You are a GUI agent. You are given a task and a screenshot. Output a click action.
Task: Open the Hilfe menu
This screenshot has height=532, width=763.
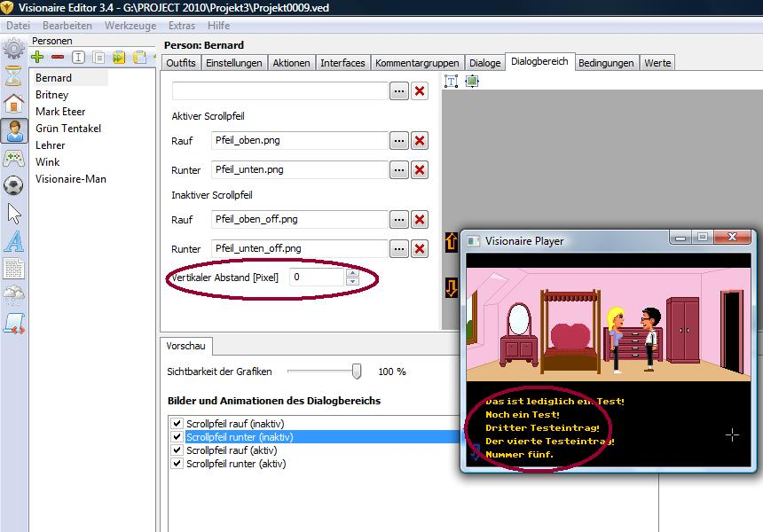[218, 26]
